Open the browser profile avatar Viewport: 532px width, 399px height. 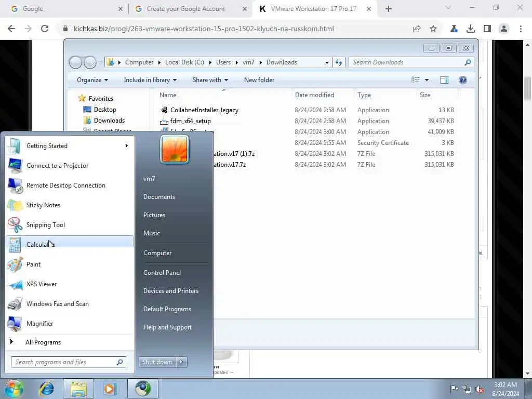pyautogui.click(x=504, y=29)
